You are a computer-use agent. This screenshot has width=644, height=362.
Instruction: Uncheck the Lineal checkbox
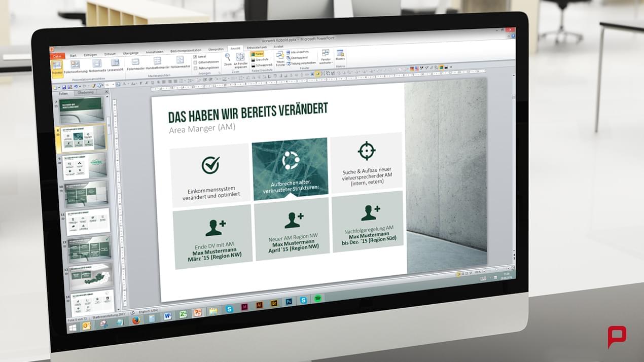click(x=195, y=57)
